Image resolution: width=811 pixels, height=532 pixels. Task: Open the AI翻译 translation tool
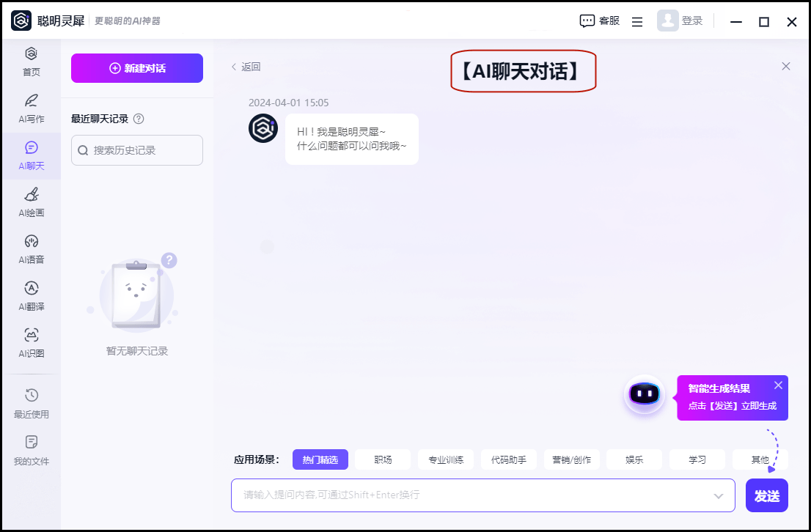pyautogui.click(x=31, y=296)
